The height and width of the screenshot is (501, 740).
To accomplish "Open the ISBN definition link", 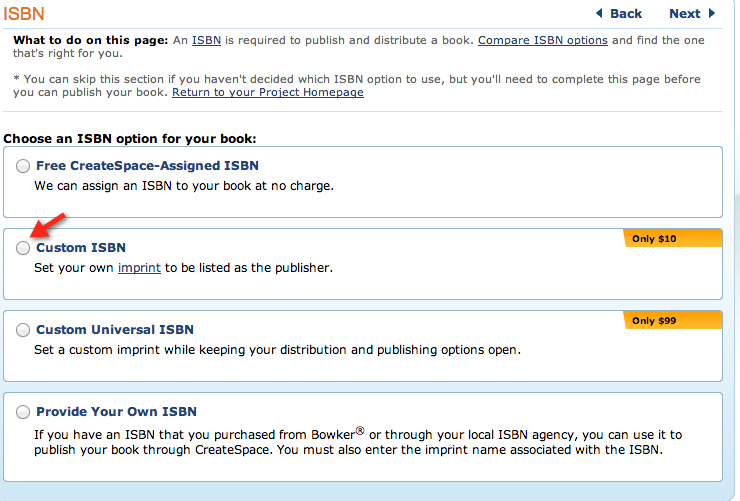I will coord(206,40).
